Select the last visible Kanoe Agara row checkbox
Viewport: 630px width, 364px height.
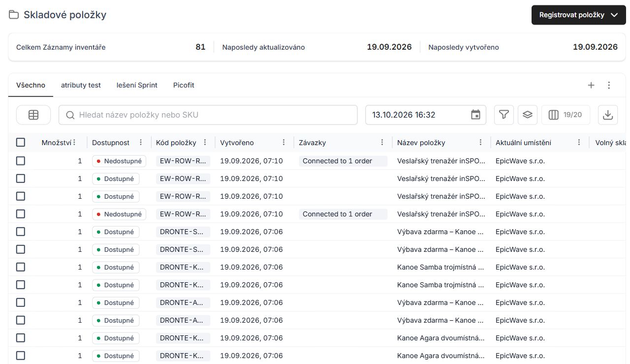click(x=21, y=356)
